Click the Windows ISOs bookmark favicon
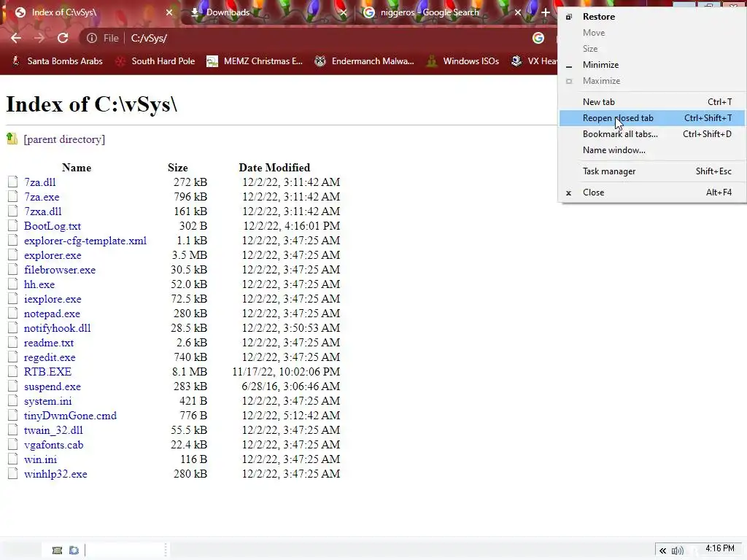This screenshot has height=560, width=747. coord(432,61)
